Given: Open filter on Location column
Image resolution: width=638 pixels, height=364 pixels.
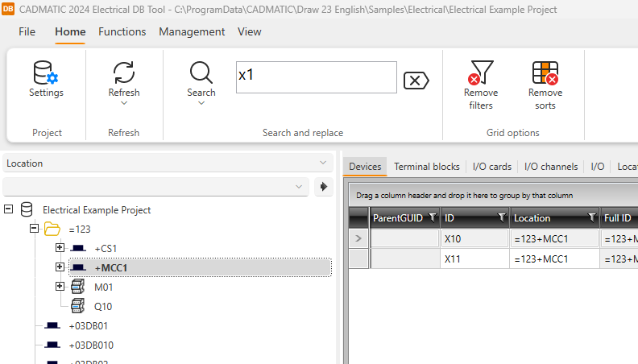Looking at the screenshot, I should tap(592, 218).
